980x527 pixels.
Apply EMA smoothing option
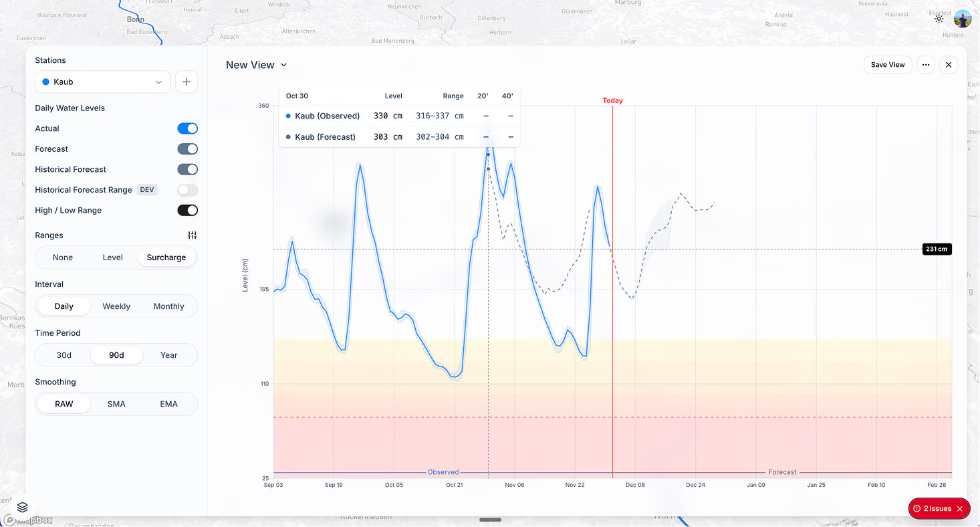tap(168, 403)
